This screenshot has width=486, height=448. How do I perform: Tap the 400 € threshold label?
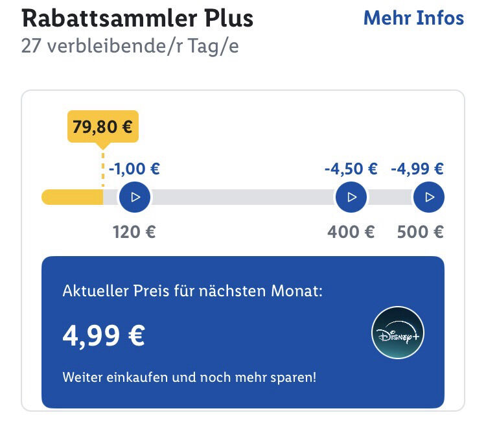pyautogui.click(x=351, y=231)
